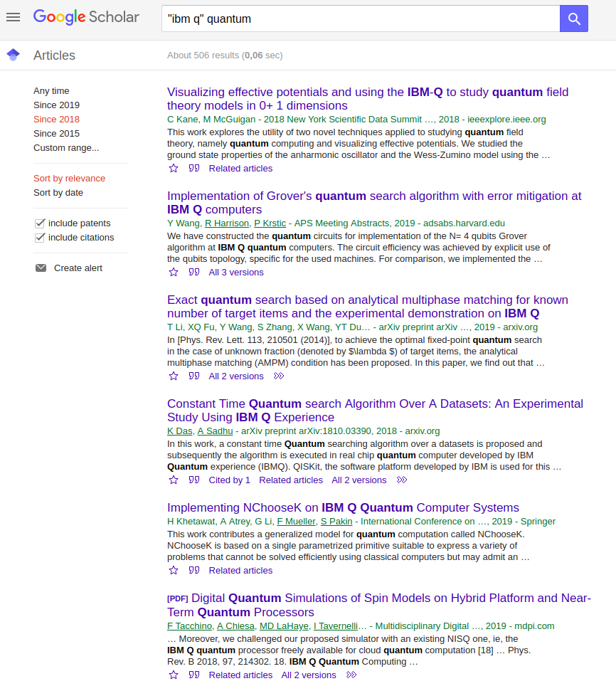Open author I Tavernelli profile
Screen dimensions: 616x686
(x=336, y=626)
